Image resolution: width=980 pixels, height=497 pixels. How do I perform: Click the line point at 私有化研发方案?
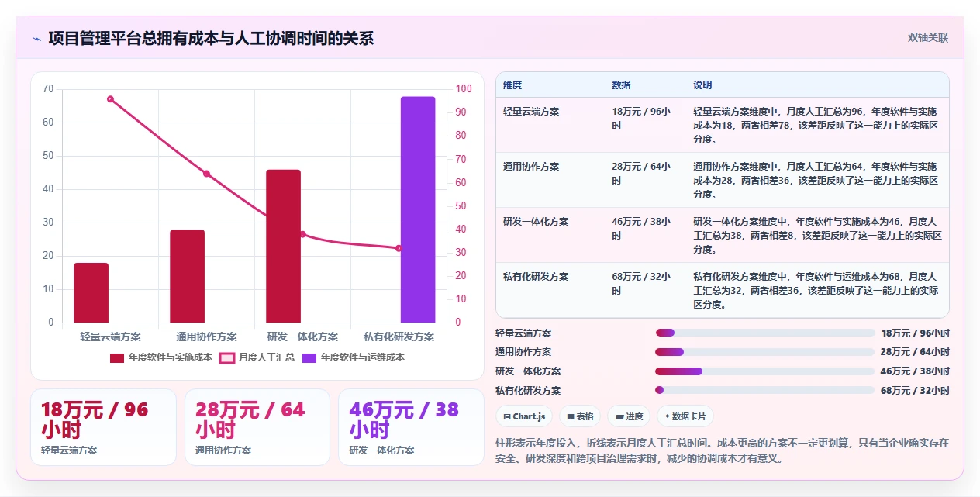(x=399, y=248)
